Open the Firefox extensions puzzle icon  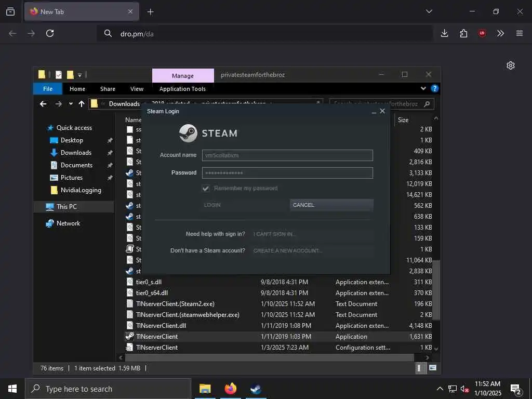[x=463, y=33]
